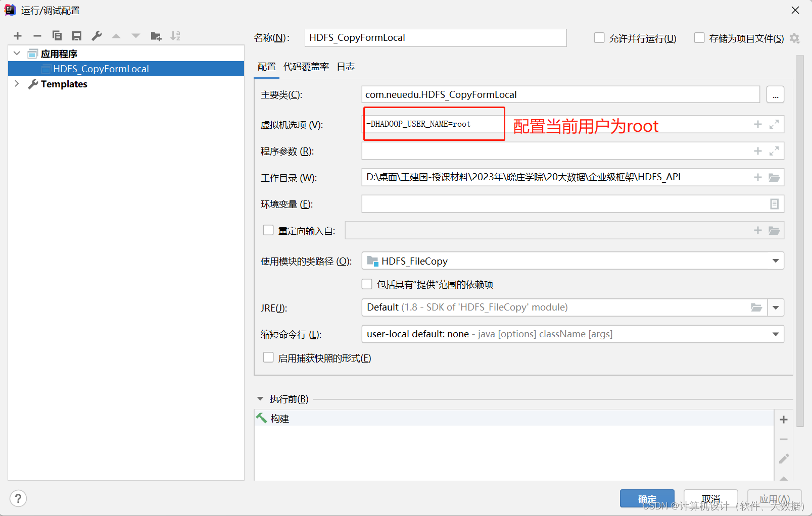Create a new folder for configurations

point(156,36)
